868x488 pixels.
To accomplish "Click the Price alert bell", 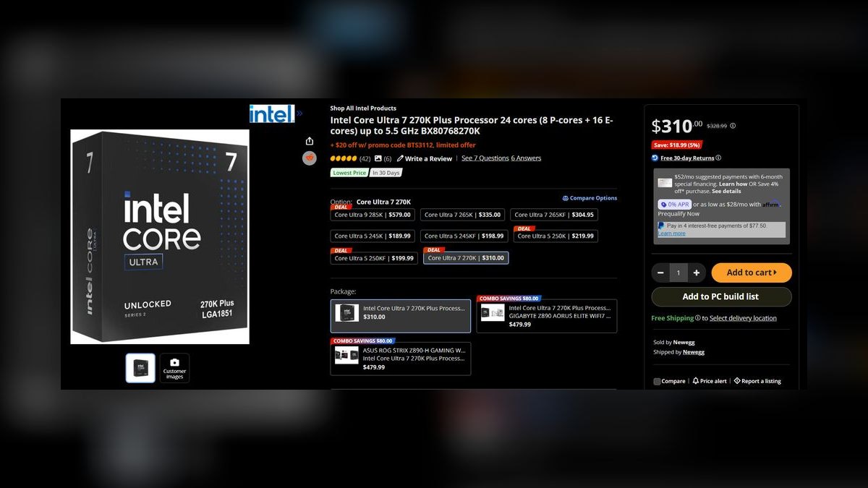I will (x=696, y=381).
